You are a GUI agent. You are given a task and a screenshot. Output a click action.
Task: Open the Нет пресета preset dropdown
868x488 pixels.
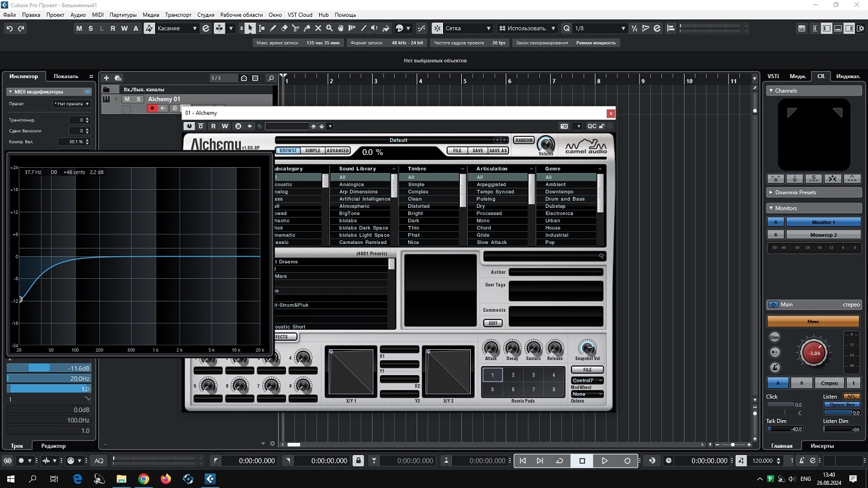[x=72, y=104]
